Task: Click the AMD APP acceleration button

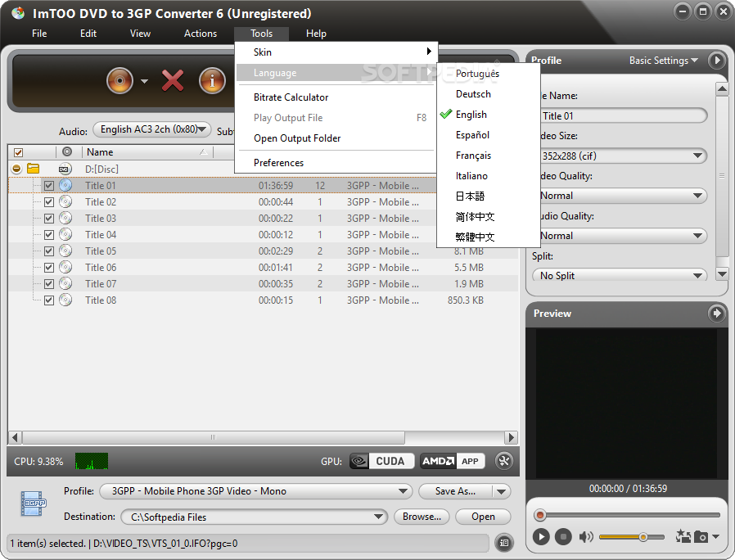Action: pyautogui.click(x=453, y=461)
